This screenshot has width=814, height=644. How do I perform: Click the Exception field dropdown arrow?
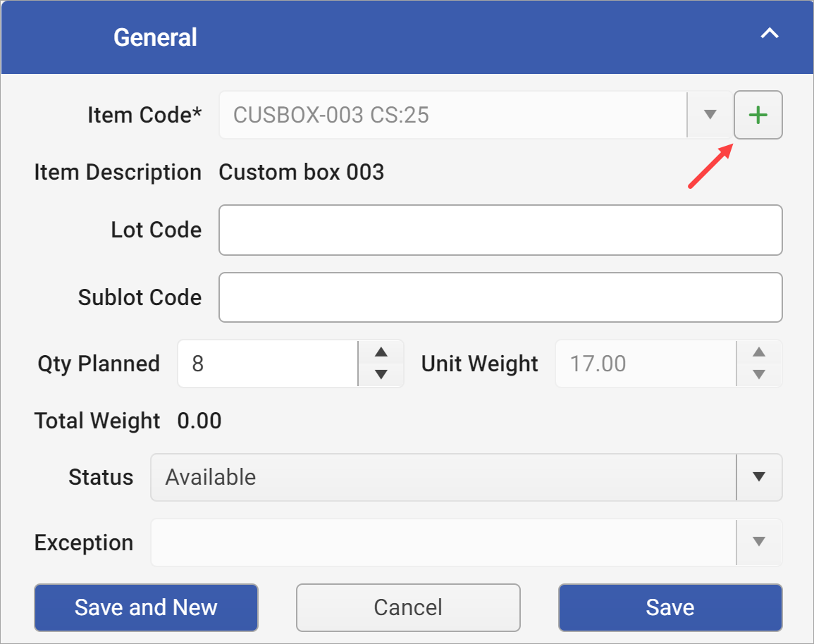[x=759, y=543]
